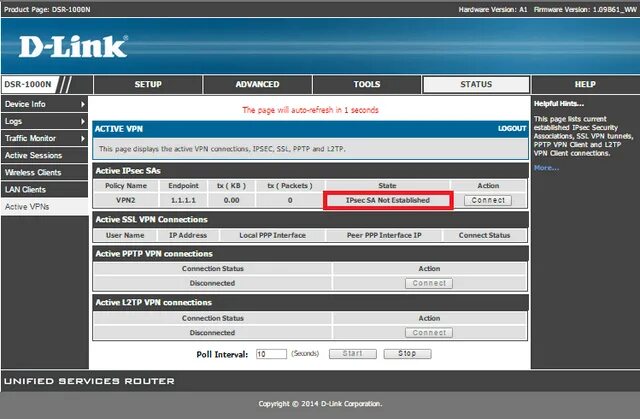Click the tx ( Packets ) column header
The width and height of the screenshot is (640, 419).
pos(290,186)
